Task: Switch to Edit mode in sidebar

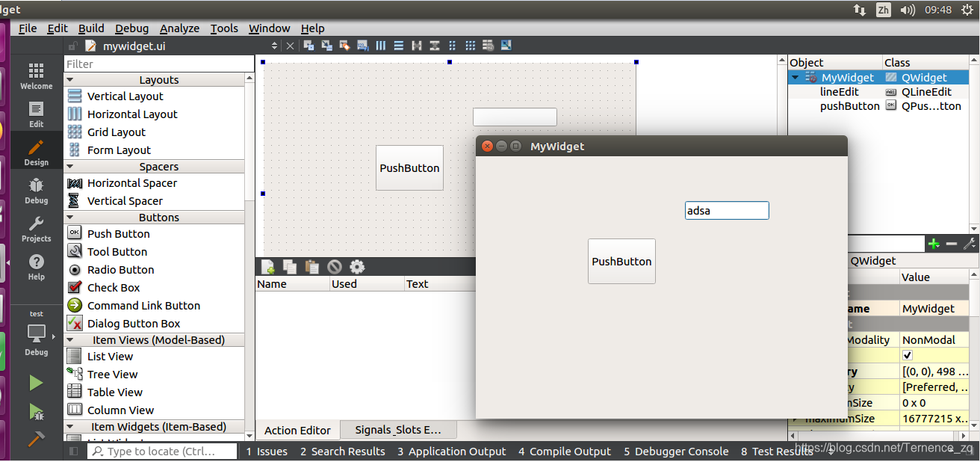Action: (x=36, y=114)
